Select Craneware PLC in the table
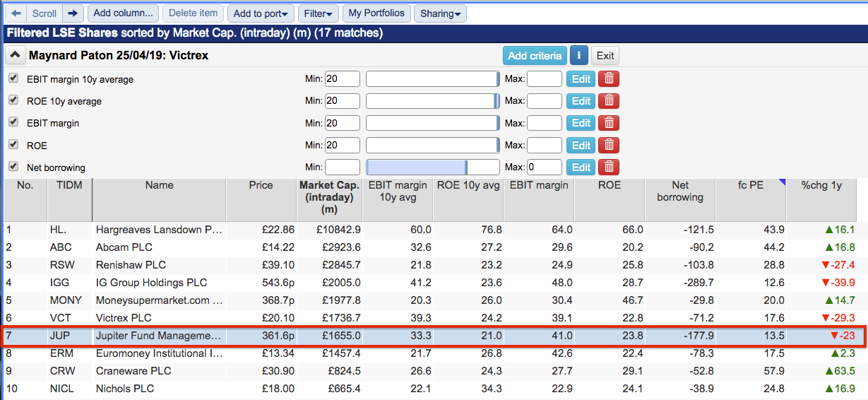The image size is (868, 400). (131, 371)
